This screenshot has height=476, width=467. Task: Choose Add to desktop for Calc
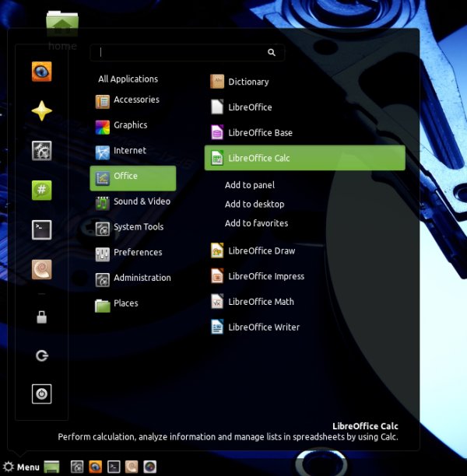pos(255,204)
